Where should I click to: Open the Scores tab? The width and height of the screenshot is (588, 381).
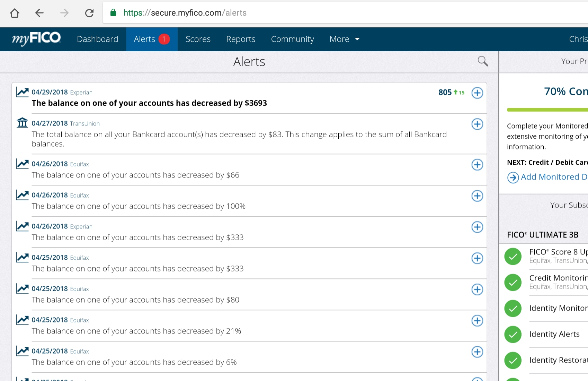(x=198, y=39)
